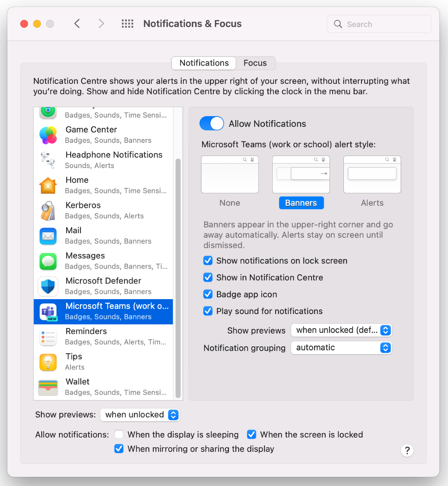
Task: Click the help question mark button
Action: (407, 450)
